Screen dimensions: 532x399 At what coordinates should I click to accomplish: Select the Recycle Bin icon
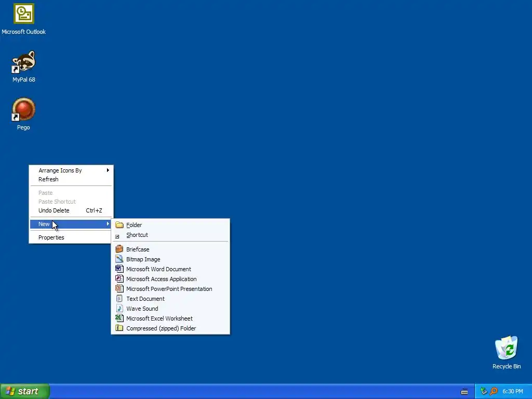tap(506, 348)
